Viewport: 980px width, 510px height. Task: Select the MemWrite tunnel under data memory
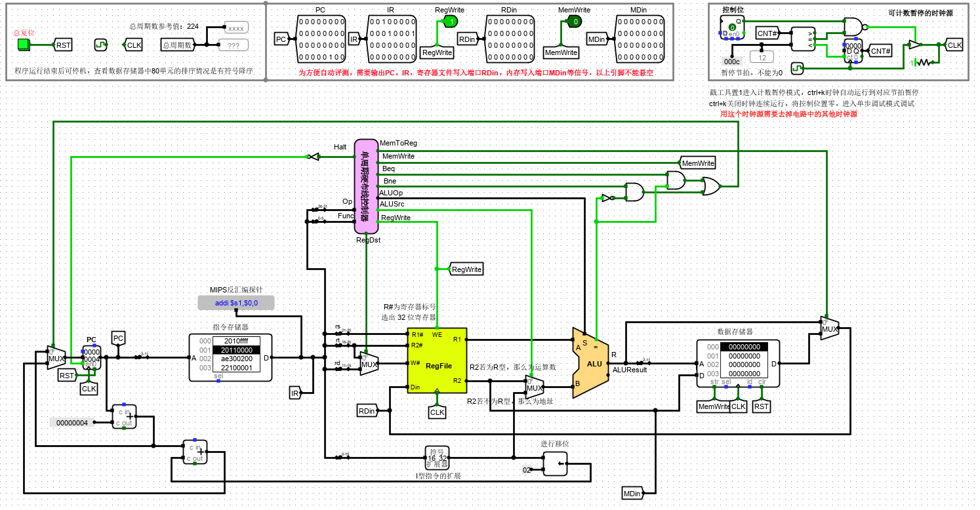coord(714,406)
